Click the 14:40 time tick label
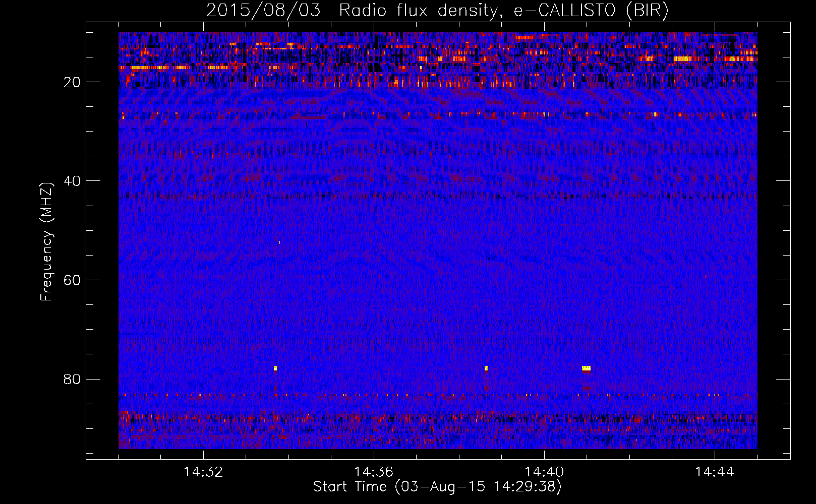The height and width of the screenshot is (504, 816). 544,472
